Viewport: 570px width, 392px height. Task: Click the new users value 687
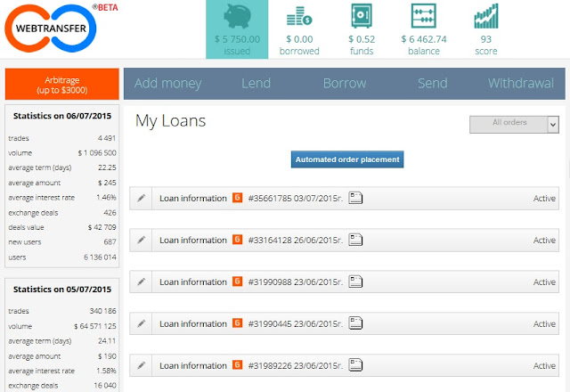click(x=110, y=241)
